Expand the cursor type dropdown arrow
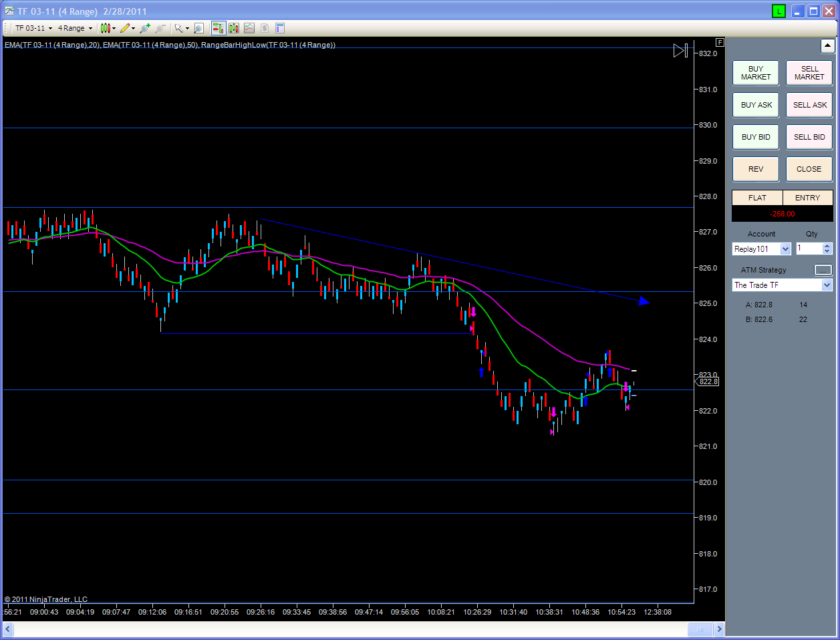This screenshot has width=840, height=640. [187, 28]
